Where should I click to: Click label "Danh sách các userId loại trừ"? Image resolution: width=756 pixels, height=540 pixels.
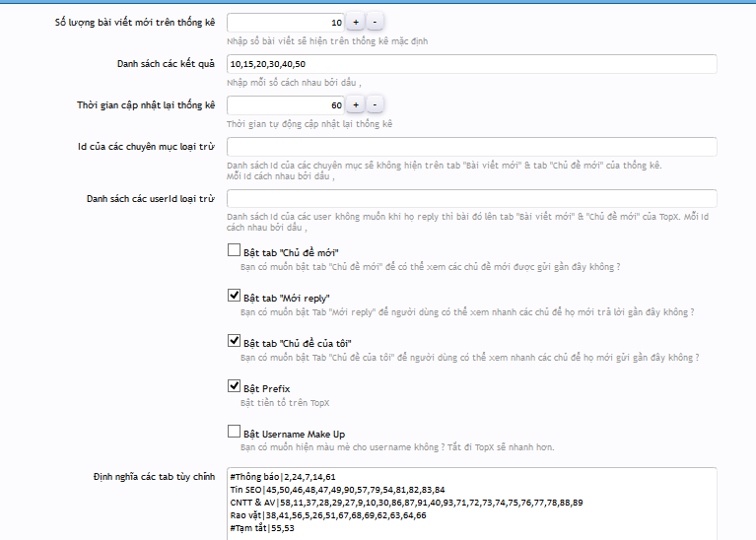[151, 199]
